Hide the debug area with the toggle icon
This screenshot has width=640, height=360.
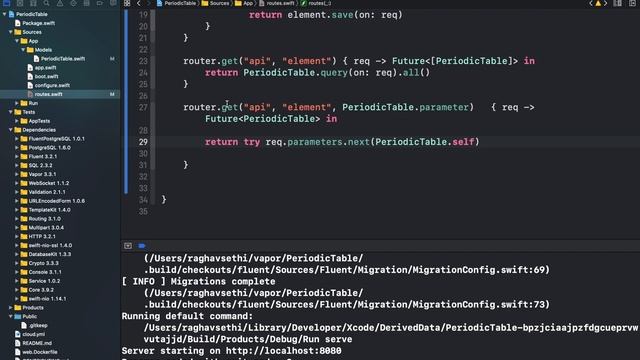(128, 246)
